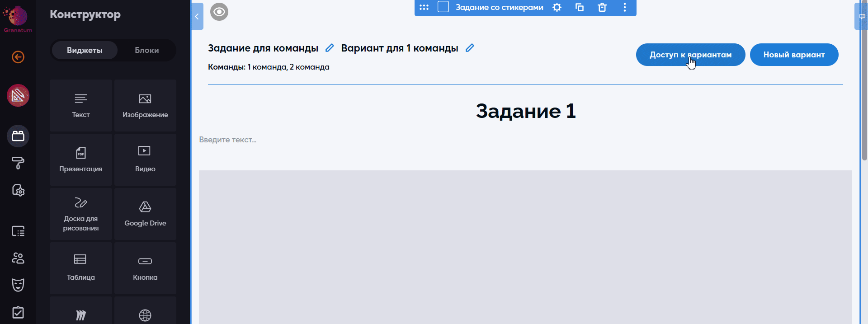Edit the 'Задание для команды' title
The height and width of the screenshot is (324, 868).
click(330, 48)
